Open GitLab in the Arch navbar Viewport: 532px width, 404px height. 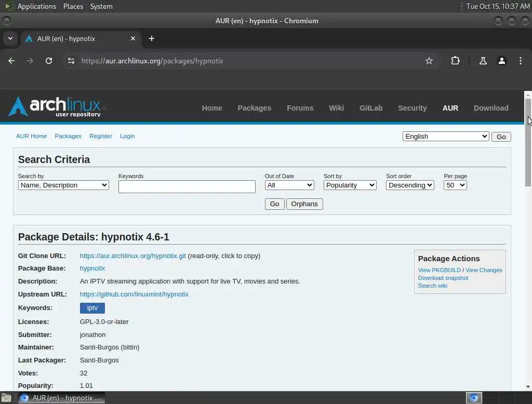[371, 108]
